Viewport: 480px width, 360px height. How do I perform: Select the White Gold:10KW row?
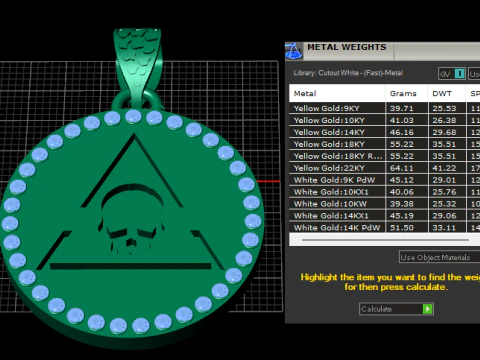385,204
